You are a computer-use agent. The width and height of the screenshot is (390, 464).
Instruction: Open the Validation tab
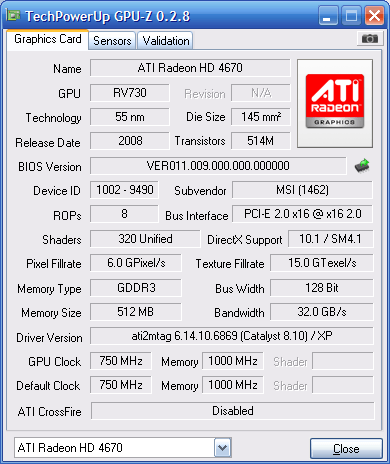(x=166, y=41)
